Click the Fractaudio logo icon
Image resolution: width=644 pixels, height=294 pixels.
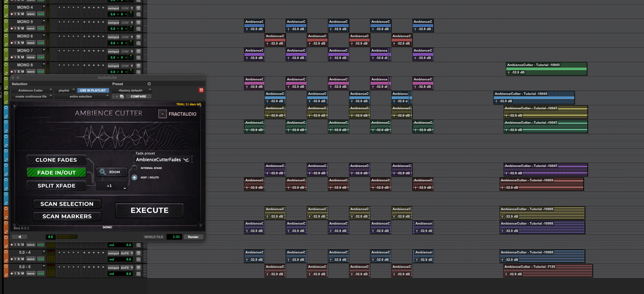tap(163, 114)
